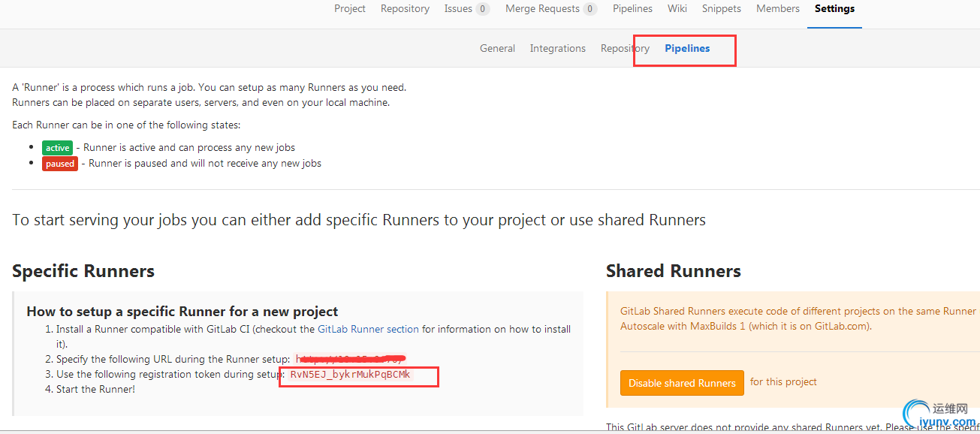980x434 pixels.
Task: Open the Members tab
Action: coord(777,9)
